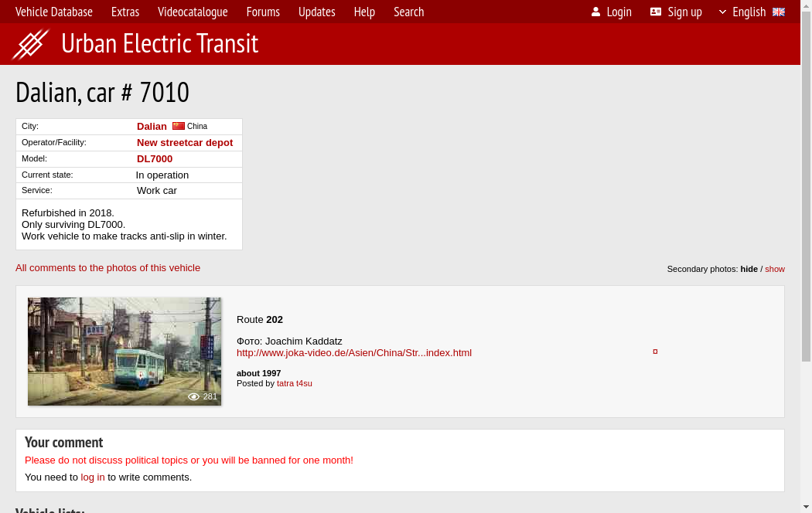This screenshot has height=513, width=812.
Task: Open the tram photo thumbnail
Action: click(125, 352)
